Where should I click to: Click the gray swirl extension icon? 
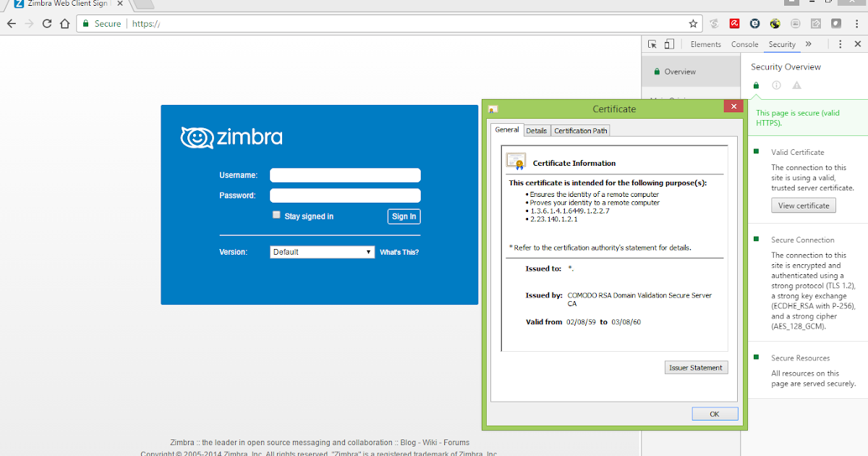coord(714,24)
